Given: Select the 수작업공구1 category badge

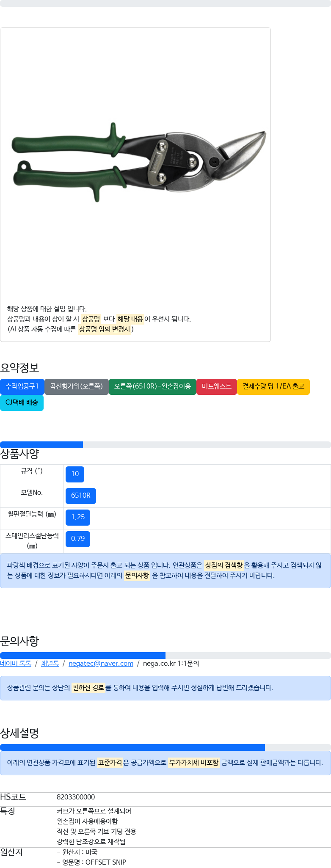Looking at the screenshot, I should [x=22, y=386].
